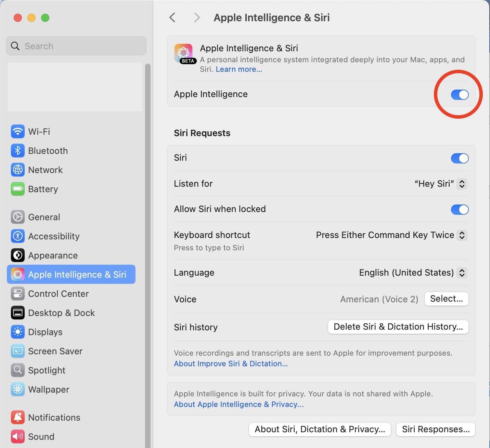Go forward with the right chevron
This screenshot has height=448, width=490.
197,17
